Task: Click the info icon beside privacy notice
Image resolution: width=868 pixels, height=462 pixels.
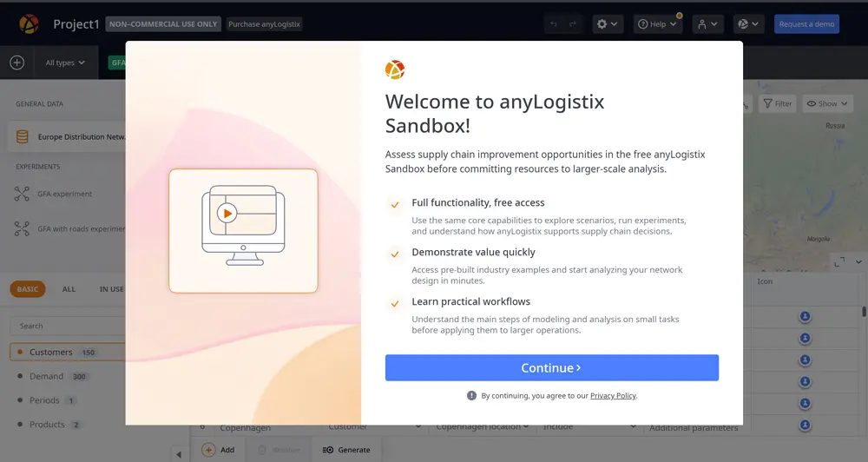Action: click(x=471, y=395)
